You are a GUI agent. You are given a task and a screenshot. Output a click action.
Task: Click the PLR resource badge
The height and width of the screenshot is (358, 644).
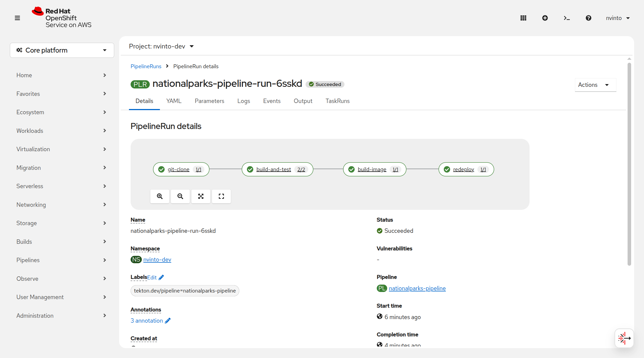pos(140,84)
